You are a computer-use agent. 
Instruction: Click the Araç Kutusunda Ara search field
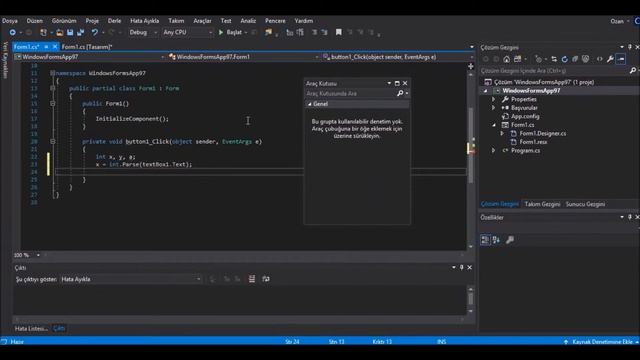pos(350,93)
